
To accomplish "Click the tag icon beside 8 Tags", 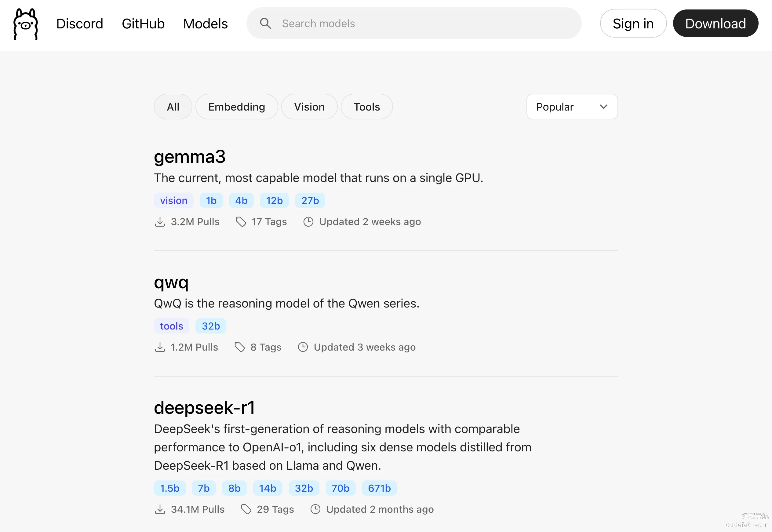I will pyautogui.click(x=240, y=347).
